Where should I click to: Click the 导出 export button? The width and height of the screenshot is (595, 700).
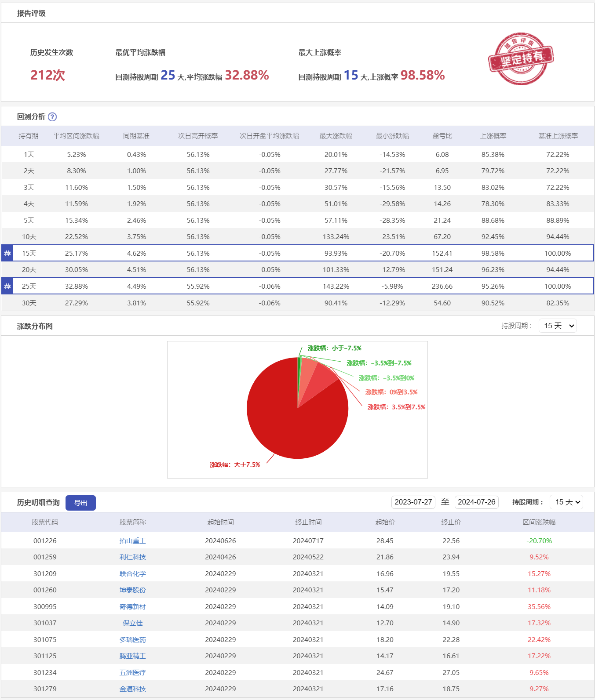pyautogui.click(x=80, y=503)
